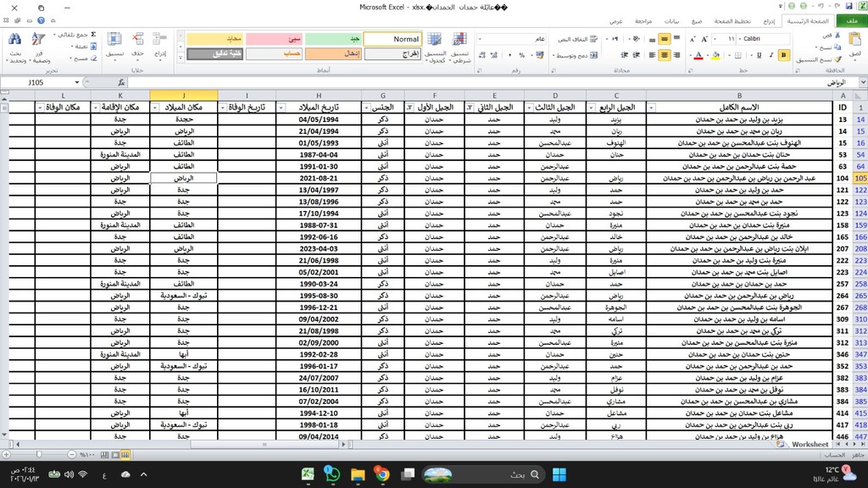Expand the cell styles gallery
This screenshot has height=488, width=868.
click(180, 58)
